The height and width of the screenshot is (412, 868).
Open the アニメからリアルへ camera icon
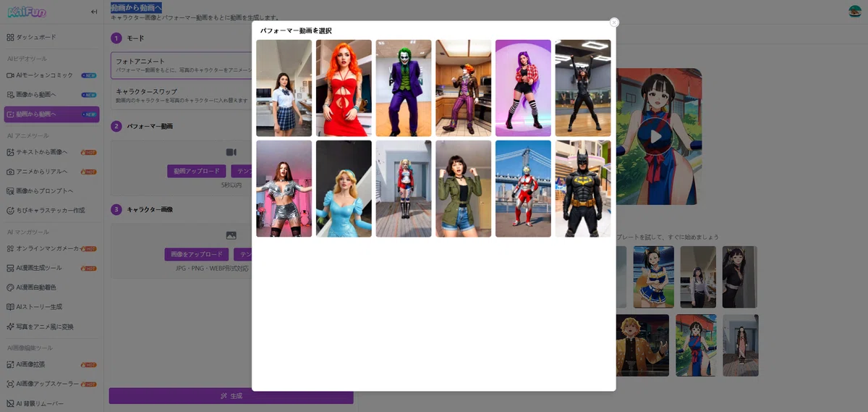click(x=10, y=172)
